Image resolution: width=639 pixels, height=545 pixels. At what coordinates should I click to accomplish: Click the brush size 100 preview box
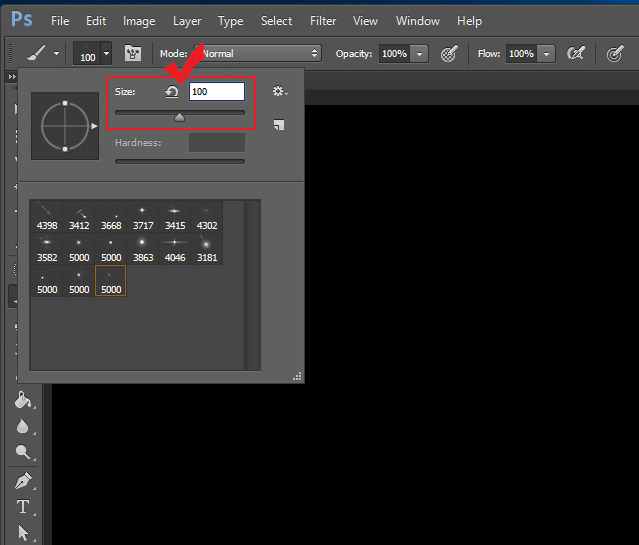pos(87,53)
